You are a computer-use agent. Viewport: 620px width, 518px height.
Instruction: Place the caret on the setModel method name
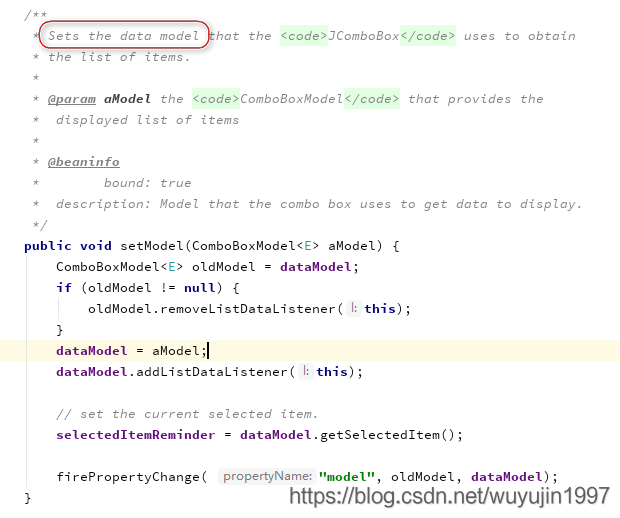pos(152,246)
